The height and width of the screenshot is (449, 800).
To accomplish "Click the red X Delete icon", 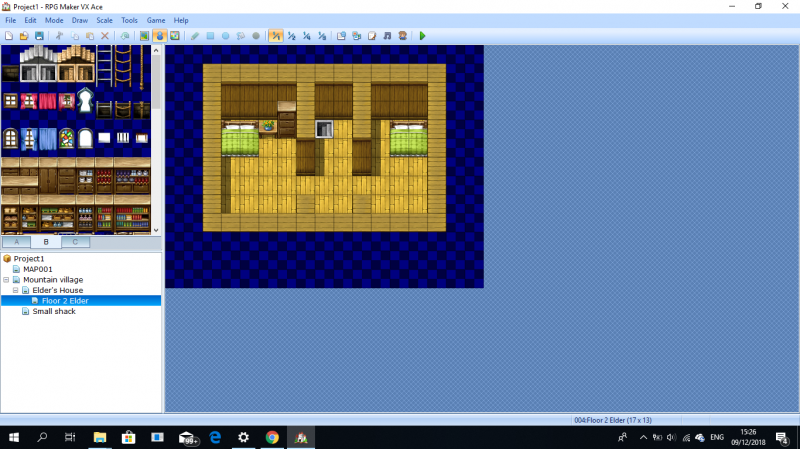I will click(x=105, y=36).
